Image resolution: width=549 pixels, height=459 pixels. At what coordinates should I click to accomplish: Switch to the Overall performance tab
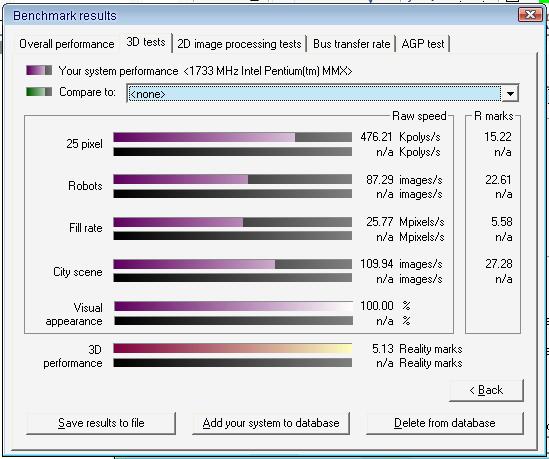click(x=67, y=44)
